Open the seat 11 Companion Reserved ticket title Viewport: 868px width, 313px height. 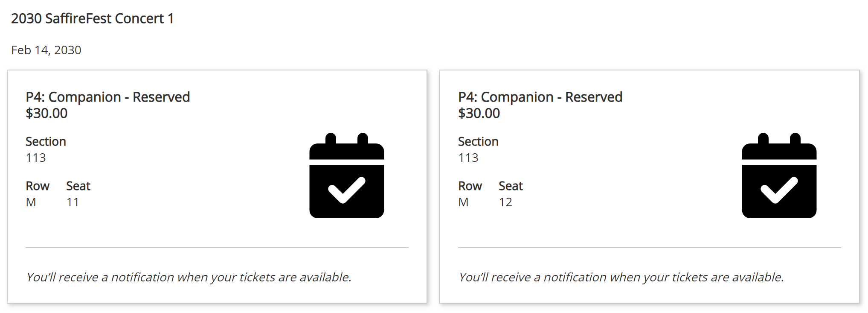[x=108, y=97]
